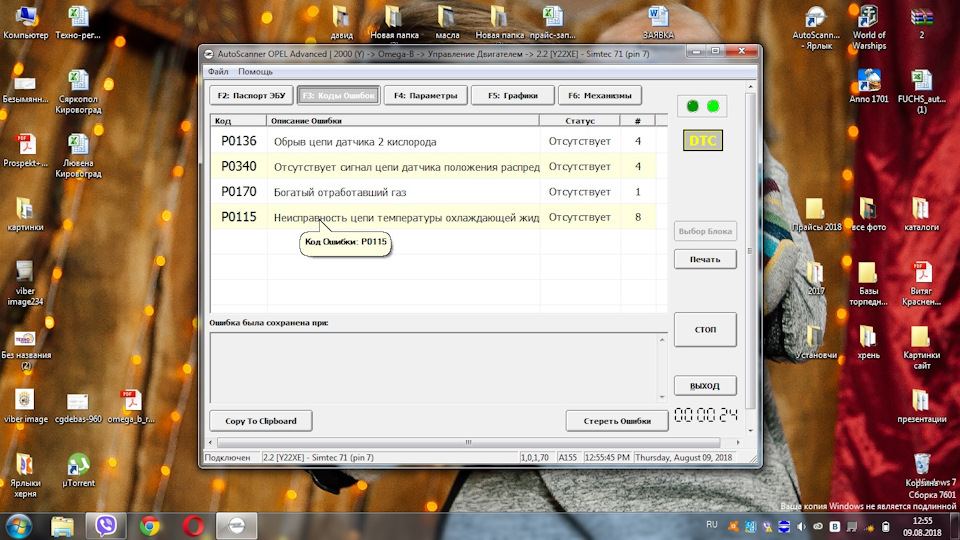Open Google Chrome from the taskbar
The width and height of the screenshot is (960, 540).
[149, 525]
